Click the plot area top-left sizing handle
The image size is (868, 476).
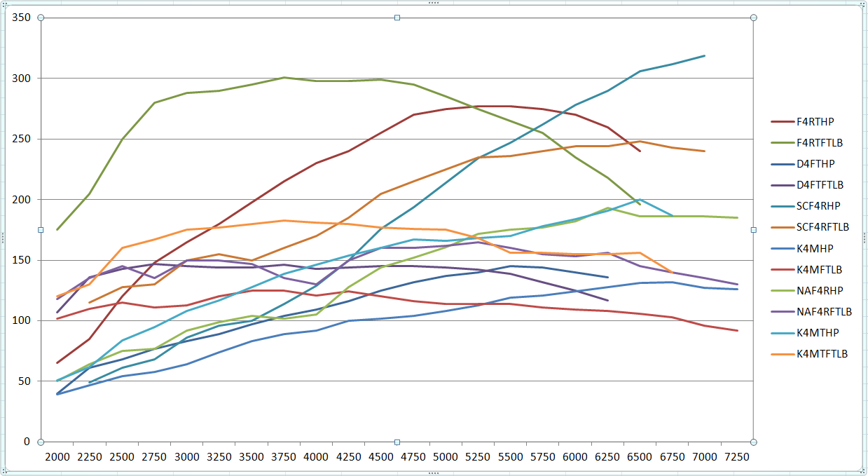coord(41,18)
